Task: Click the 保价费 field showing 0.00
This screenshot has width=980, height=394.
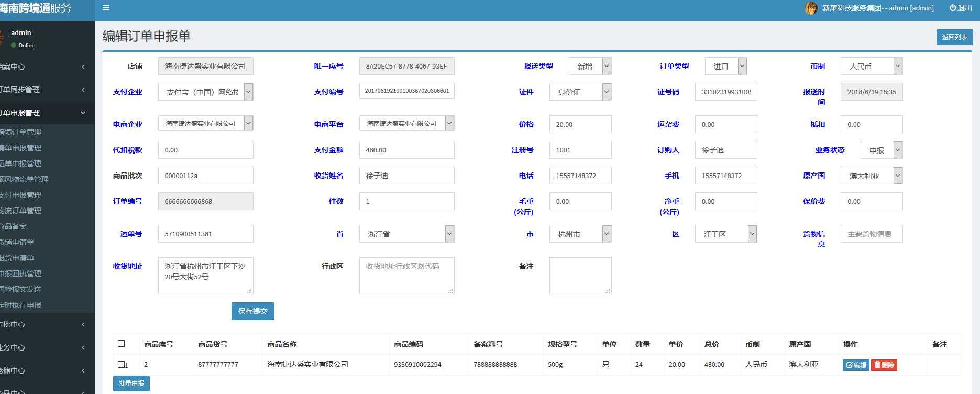Action: click(x=872, y=201)
